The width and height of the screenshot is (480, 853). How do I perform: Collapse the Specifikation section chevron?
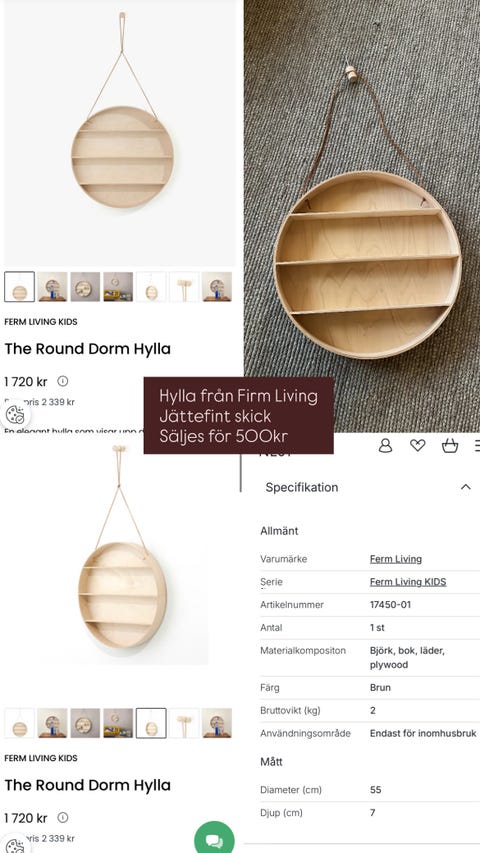[x=466, y=487]
